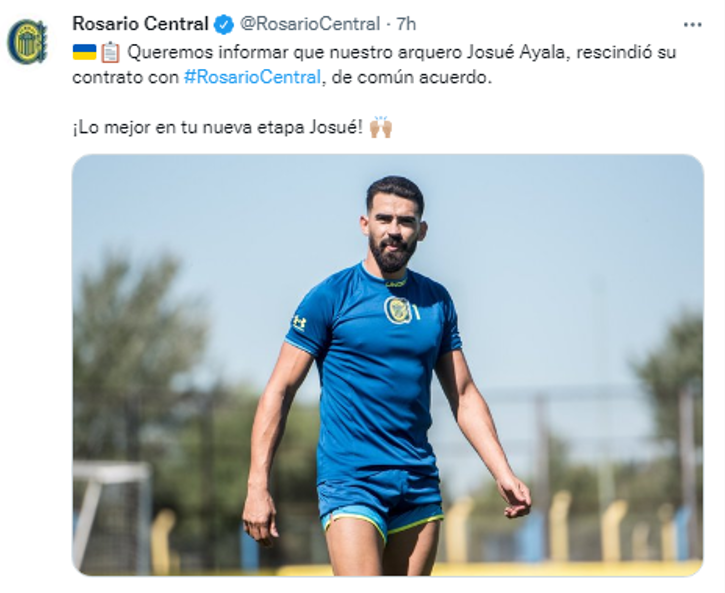
Task: Click the blue verified badge
Action: click(x=224, y=24)
